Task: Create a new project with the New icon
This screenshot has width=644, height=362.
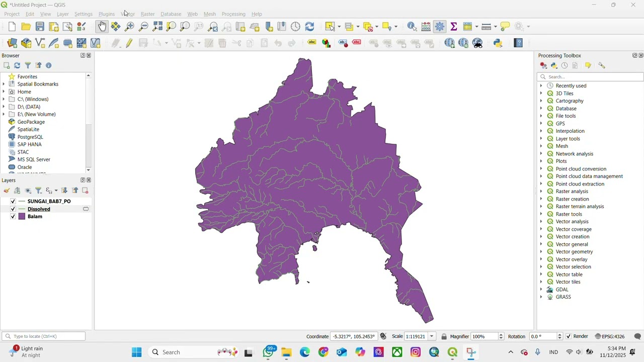Action: (x=12, y=27)
